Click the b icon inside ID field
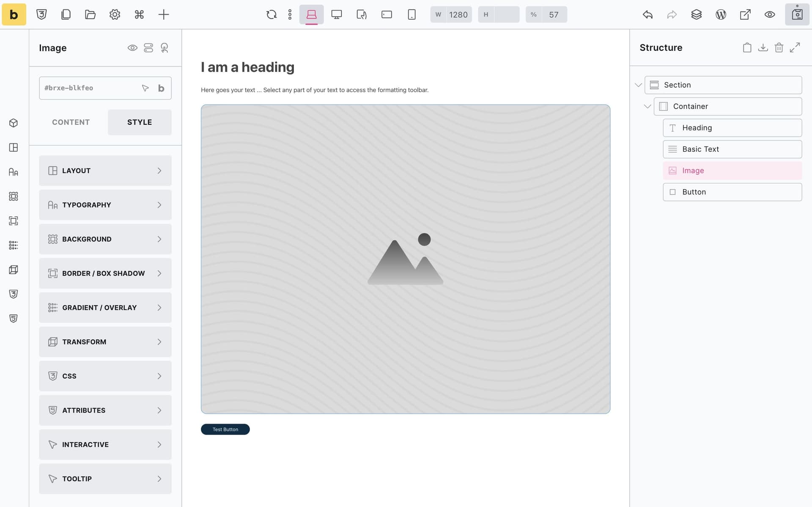This screenshot has width=812, height=507. [x=161, y=88]
